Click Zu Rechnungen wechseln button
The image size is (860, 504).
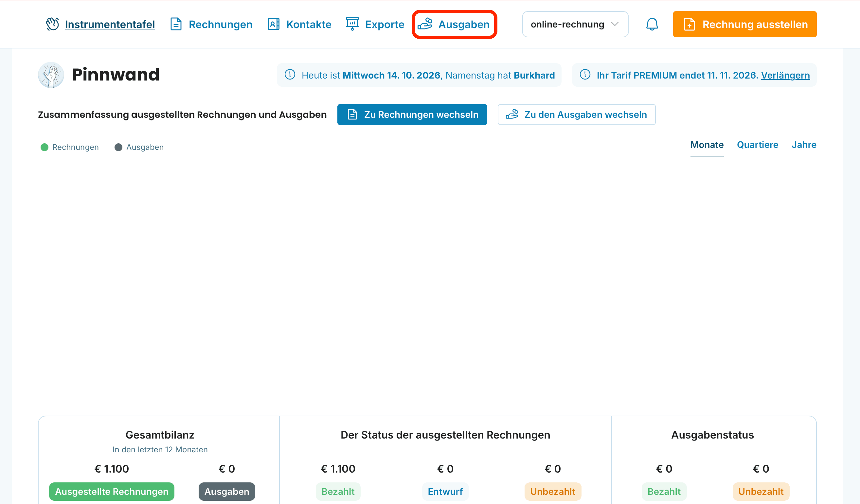pyautogui.click(x=412, y=115)
